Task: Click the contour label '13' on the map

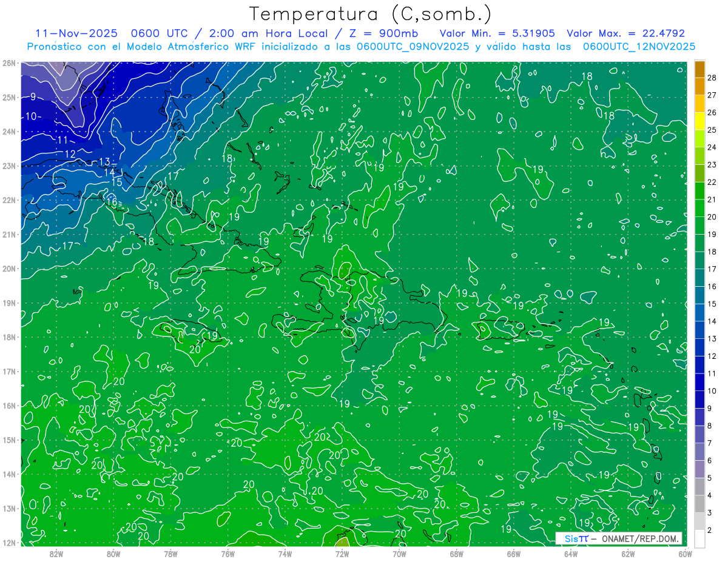Action: coord(104,162)
